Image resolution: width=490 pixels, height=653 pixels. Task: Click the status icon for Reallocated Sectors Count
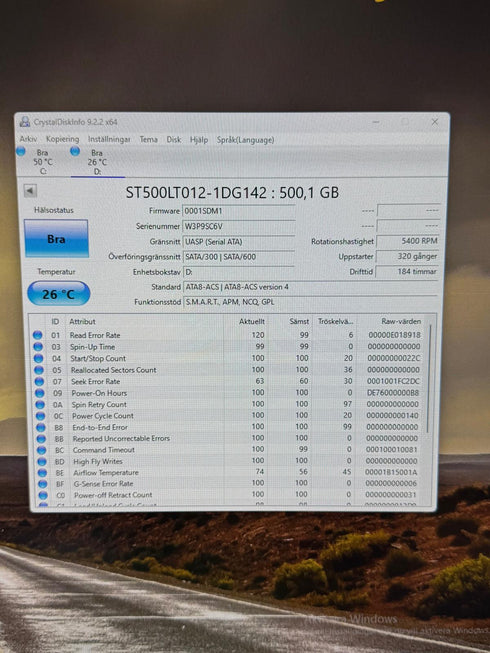pyautogui.click(x=39, y=370)
